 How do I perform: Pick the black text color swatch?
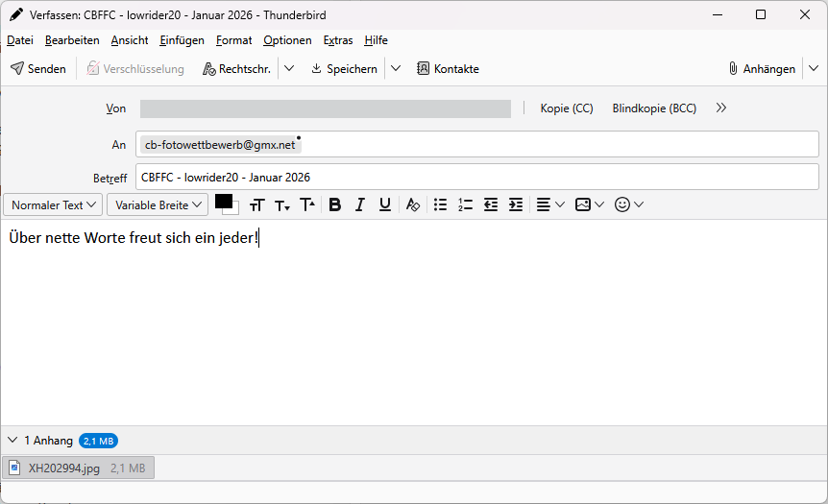click(x=224, y=201)
